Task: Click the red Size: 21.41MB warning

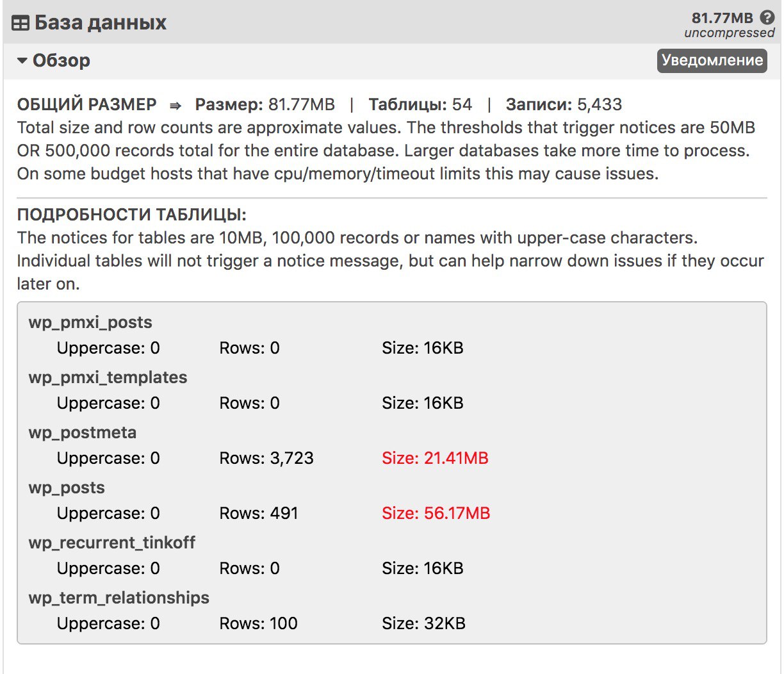Action: tap(435, 458)
